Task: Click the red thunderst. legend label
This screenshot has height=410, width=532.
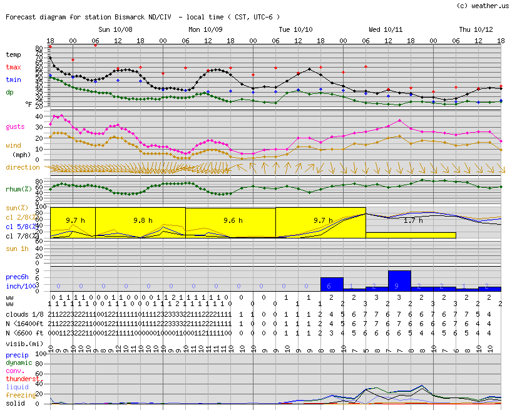Action: 25,379
